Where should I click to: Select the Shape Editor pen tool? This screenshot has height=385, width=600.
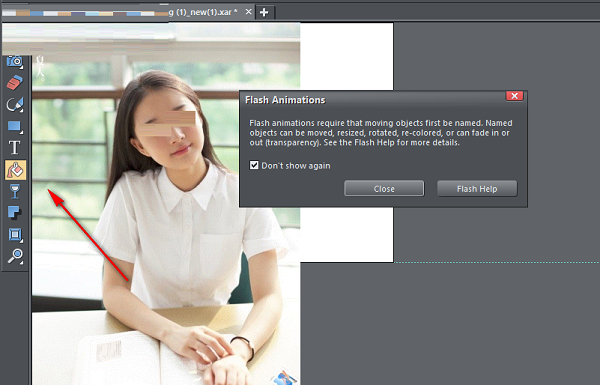(x=15, y=104)
